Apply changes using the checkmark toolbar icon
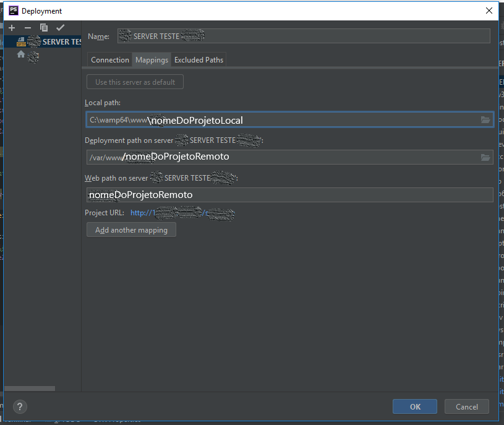 [60, 27]
